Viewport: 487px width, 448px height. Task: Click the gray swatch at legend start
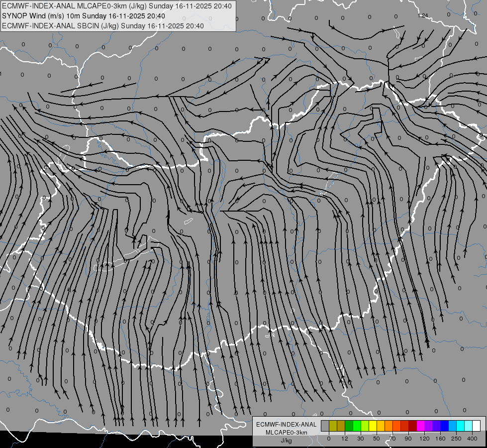325,426
